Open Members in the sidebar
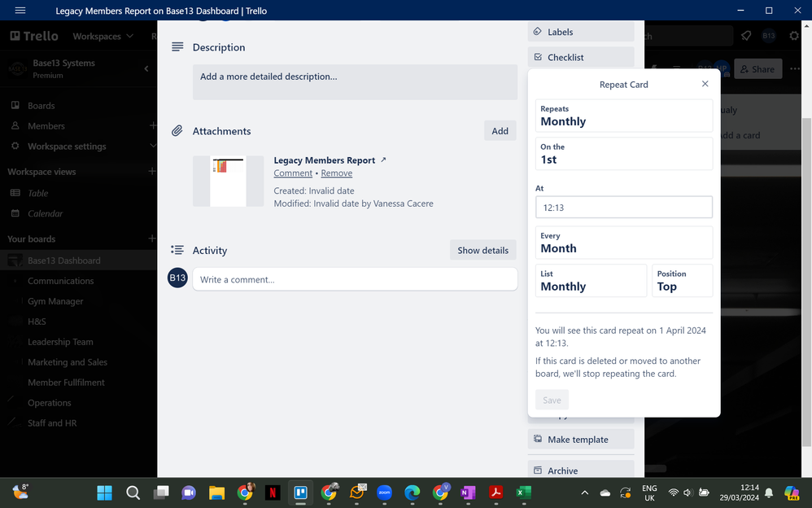The width and height of the screenshot is (812, 508). click(46, 126)
